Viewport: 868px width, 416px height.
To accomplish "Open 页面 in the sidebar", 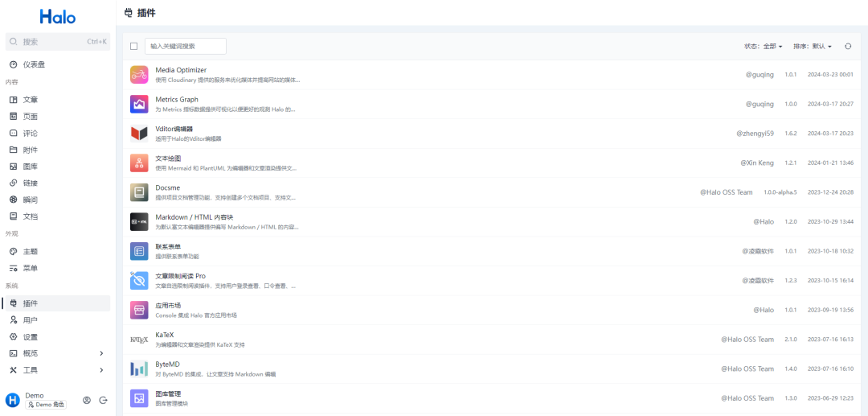I will (x=58, y=117).
